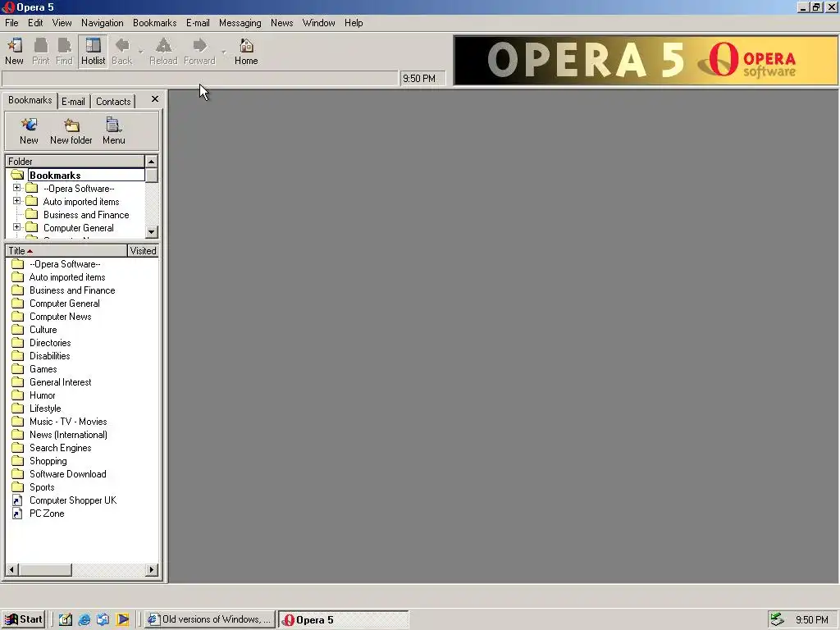The image size is (840, 630).
Task: Click the New folder icon
Action: (x=71, y=131)
